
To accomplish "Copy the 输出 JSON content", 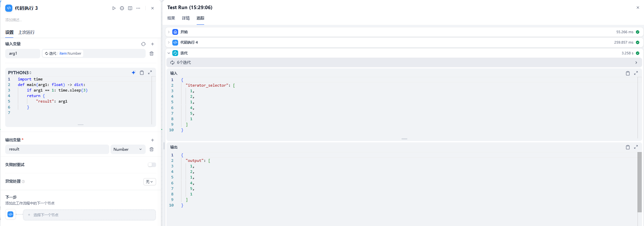I will click(x=628, y=147).
